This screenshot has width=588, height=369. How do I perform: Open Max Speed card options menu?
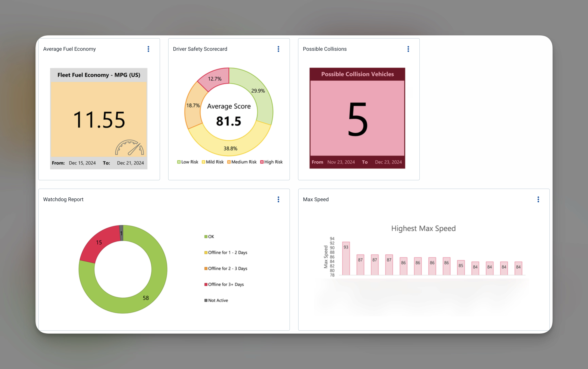[538, 199]
